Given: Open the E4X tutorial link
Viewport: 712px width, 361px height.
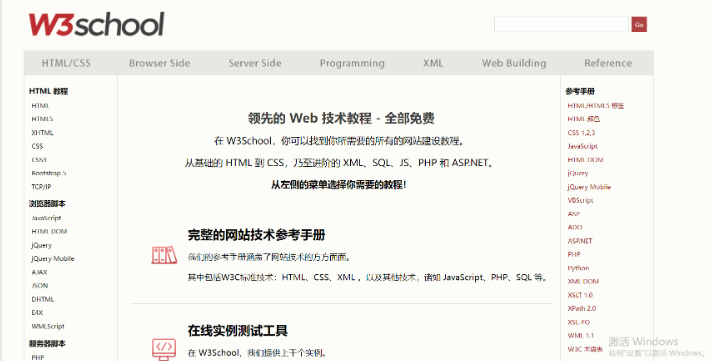Looking at the screenshot, I should point(37,312).
